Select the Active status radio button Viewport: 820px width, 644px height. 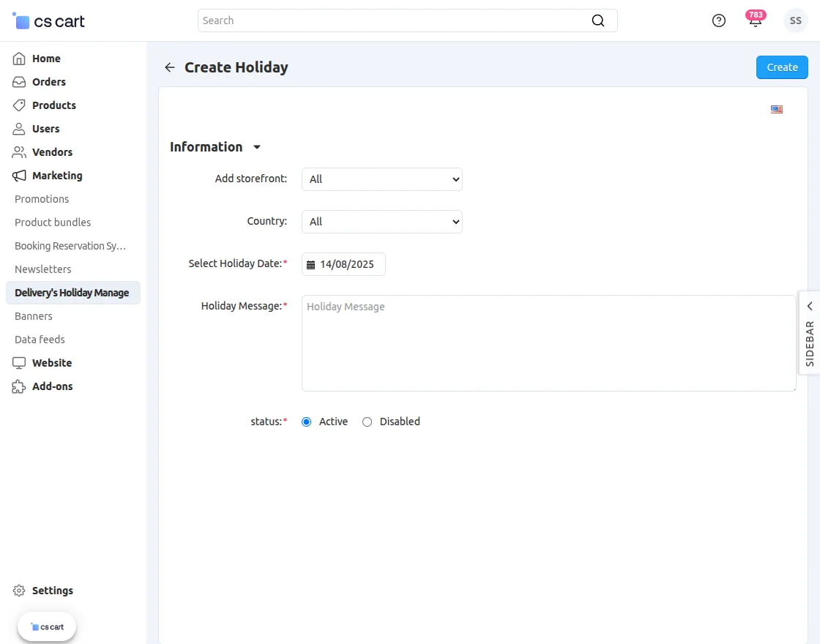point(307,422)
